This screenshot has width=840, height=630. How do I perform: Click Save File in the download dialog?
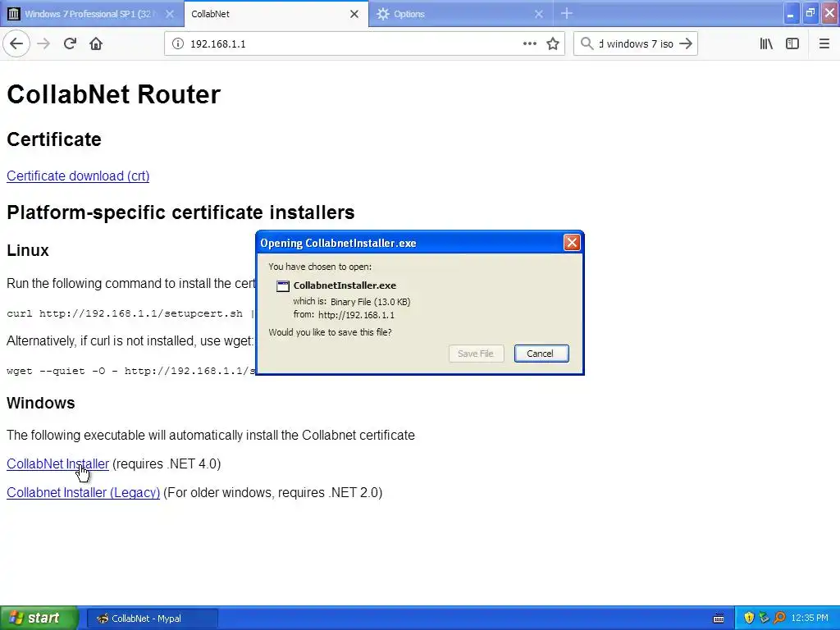[476, 354]
